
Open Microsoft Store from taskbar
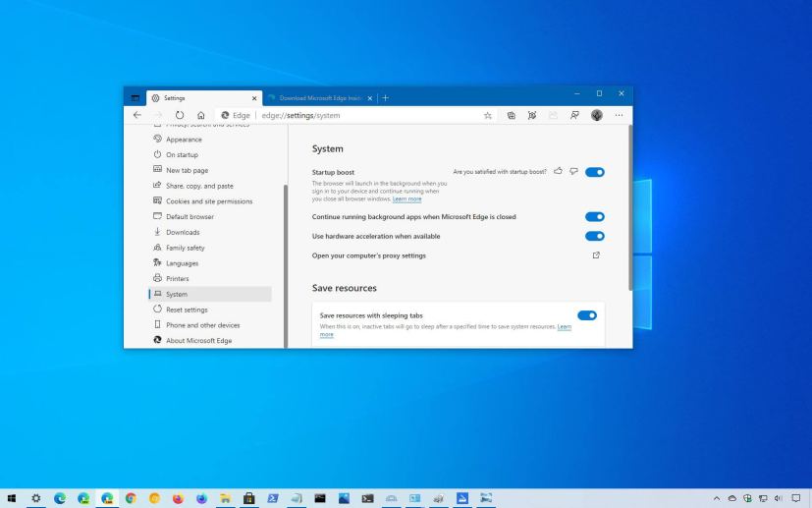(x=249, y=498)
